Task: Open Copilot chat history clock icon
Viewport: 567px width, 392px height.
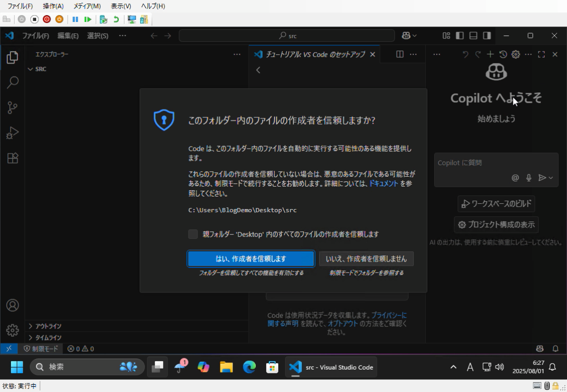Action: [x=503, y=54]
